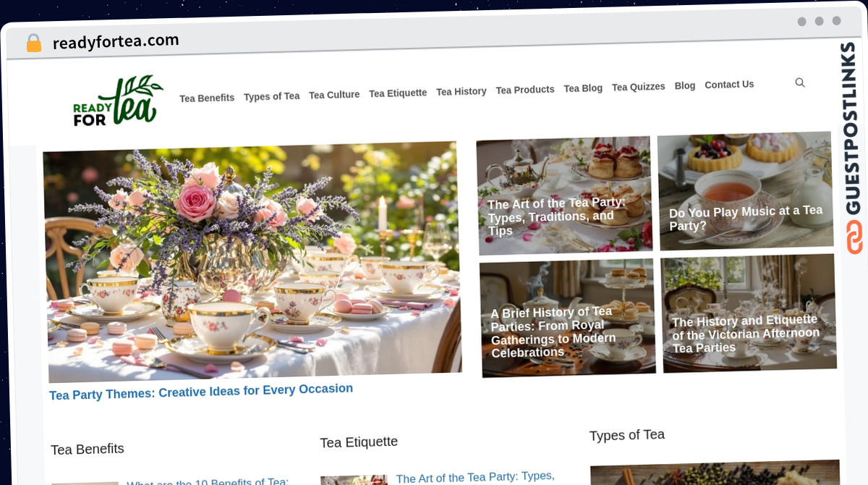Go to Tea Etiquette page
The width and height of the screenshot is (868, 485).
tap(398, 93)
